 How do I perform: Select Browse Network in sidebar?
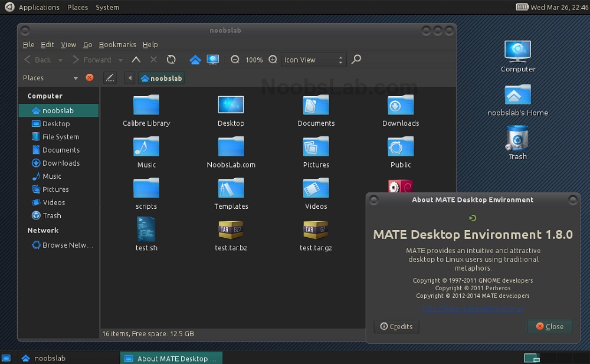pyautogui.click(x=58, y=245)
